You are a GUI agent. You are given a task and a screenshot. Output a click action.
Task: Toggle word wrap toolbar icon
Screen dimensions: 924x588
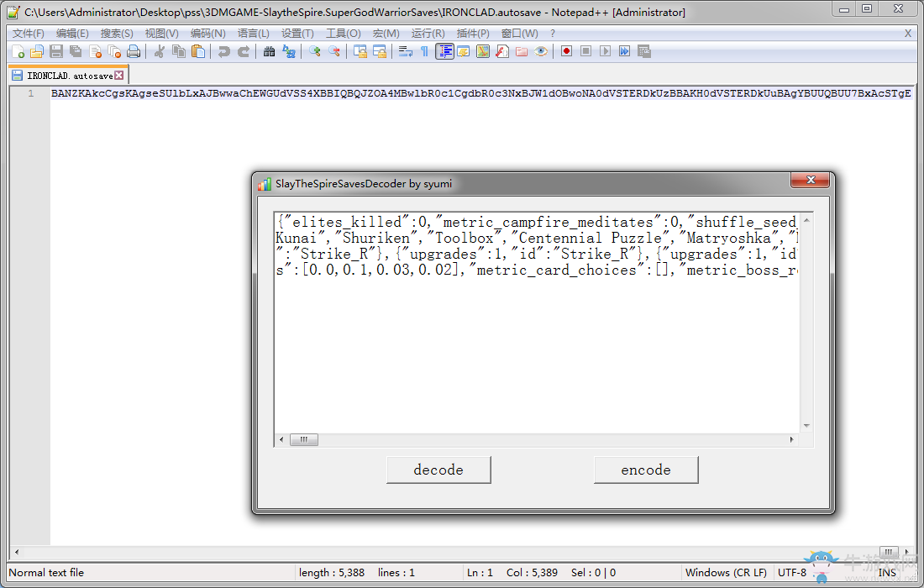tap(405, 52)
